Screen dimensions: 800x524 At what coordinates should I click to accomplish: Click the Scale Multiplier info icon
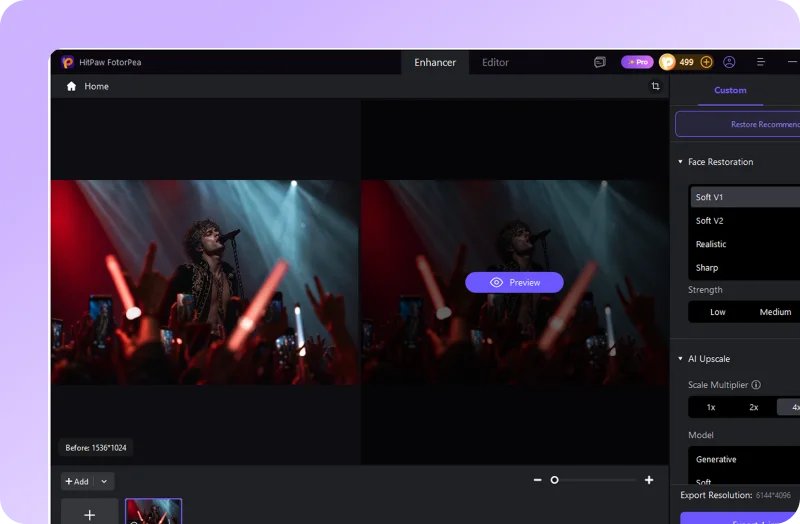(x=756, y=385)
